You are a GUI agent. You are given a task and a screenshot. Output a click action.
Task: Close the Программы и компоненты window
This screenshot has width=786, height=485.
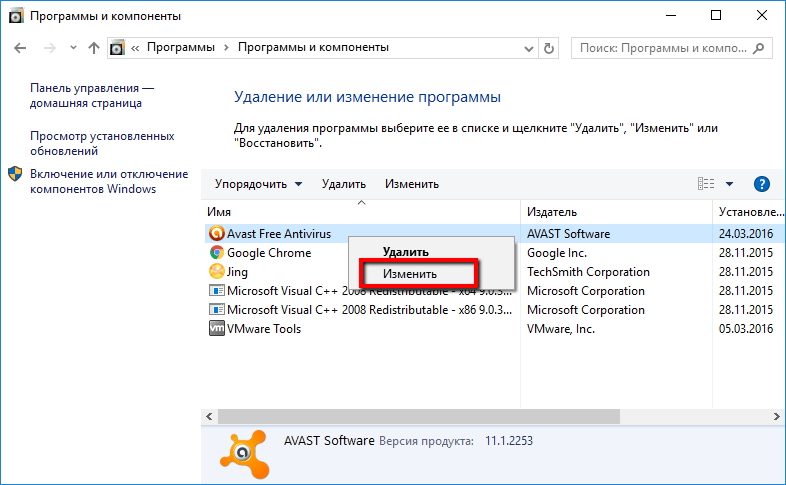coord(761,16)
